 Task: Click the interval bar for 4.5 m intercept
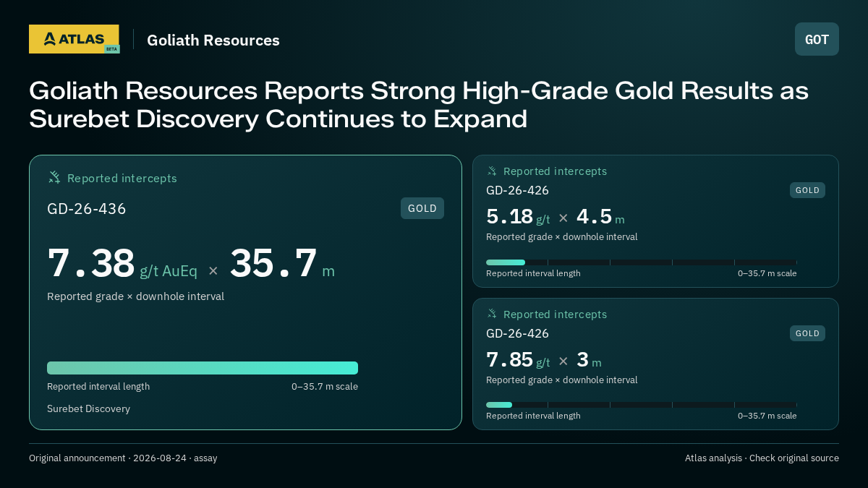(642, 262)
